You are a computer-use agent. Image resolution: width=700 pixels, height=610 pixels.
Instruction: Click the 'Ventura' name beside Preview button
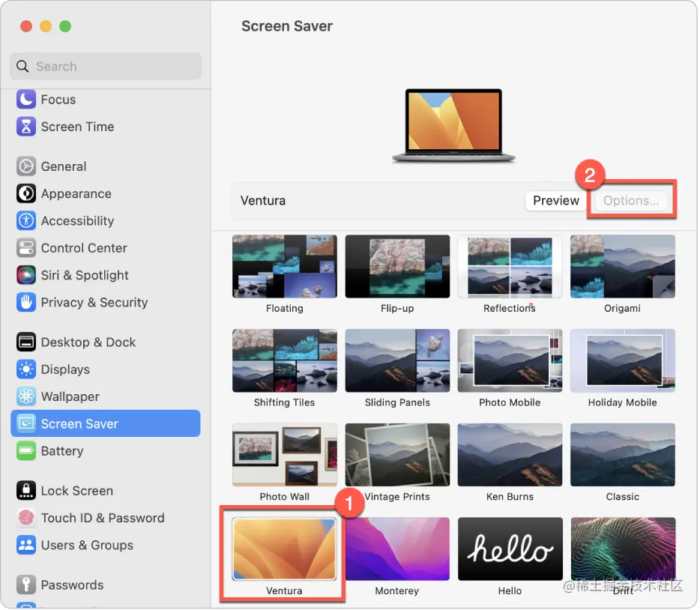click(263, 200)
